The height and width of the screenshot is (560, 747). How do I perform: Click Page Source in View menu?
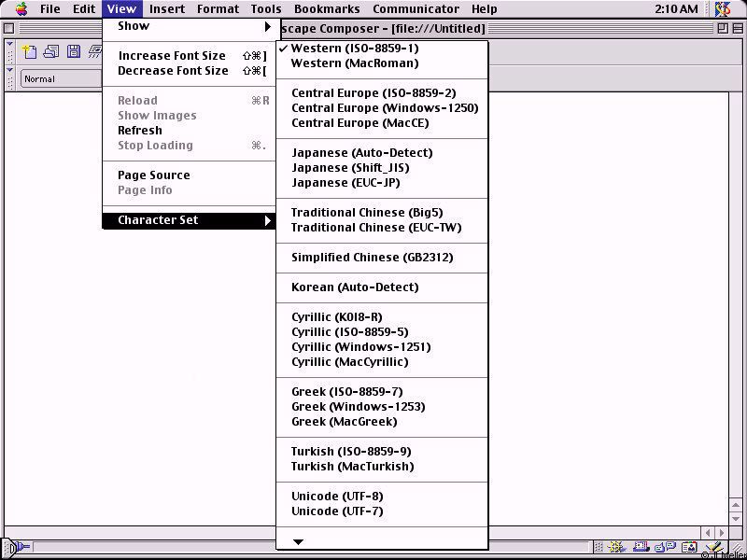point(153,175)
